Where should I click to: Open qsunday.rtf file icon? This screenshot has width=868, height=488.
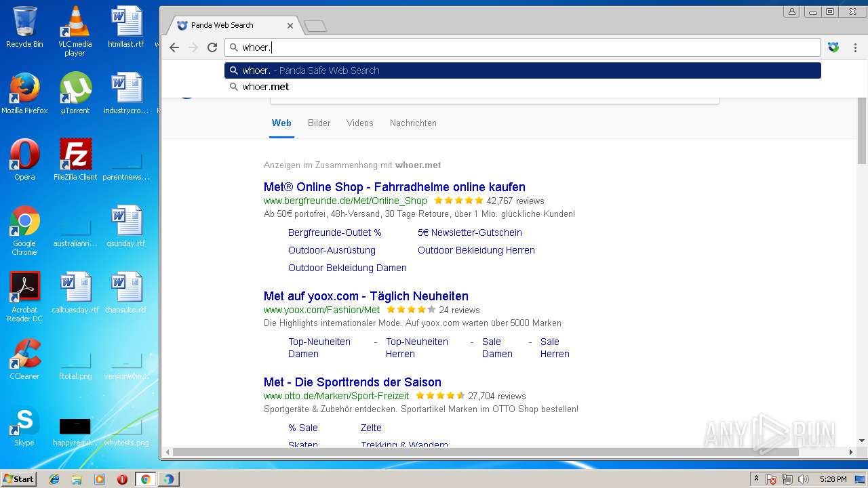pos(126,226)
